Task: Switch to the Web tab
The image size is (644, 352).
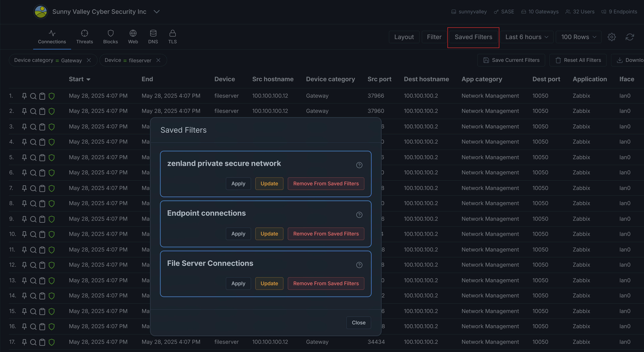Action: [x=133, y=37]
